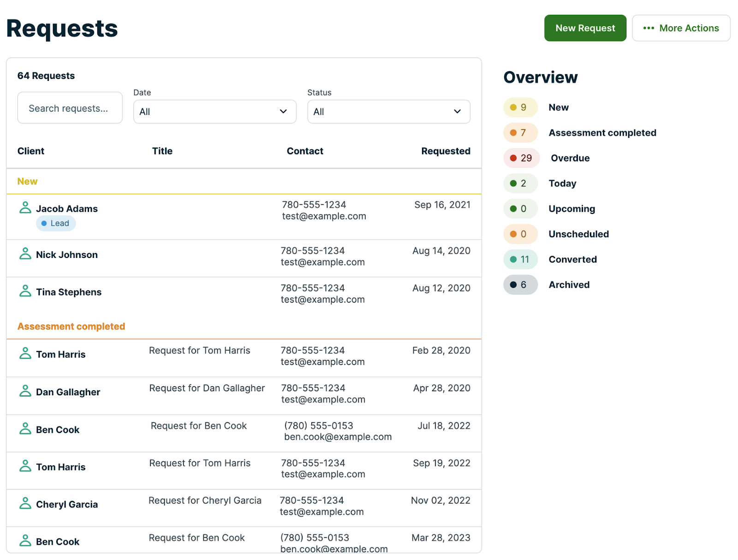This screenshot has width=738, height=560.
Task: Open the Request for Ben Cook dated Jul 18, 2022
Action: [x=199, y=426]
